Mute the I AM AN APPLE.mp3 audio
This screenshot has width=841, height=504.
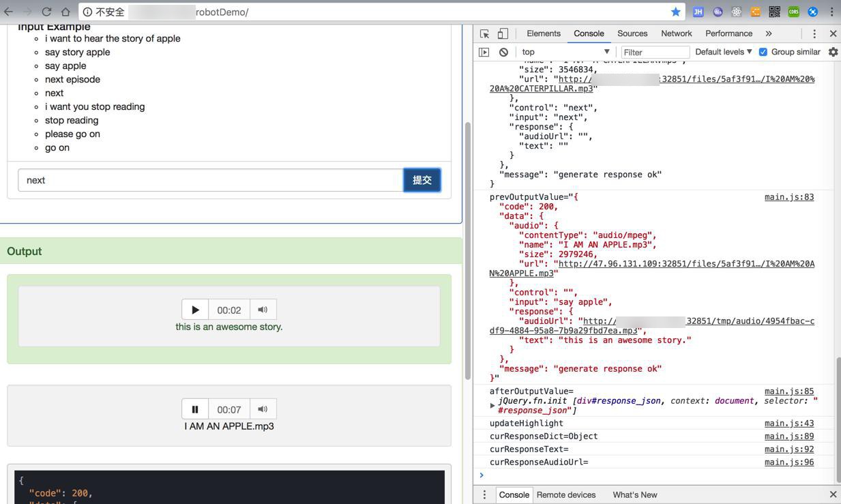(263, 409)
